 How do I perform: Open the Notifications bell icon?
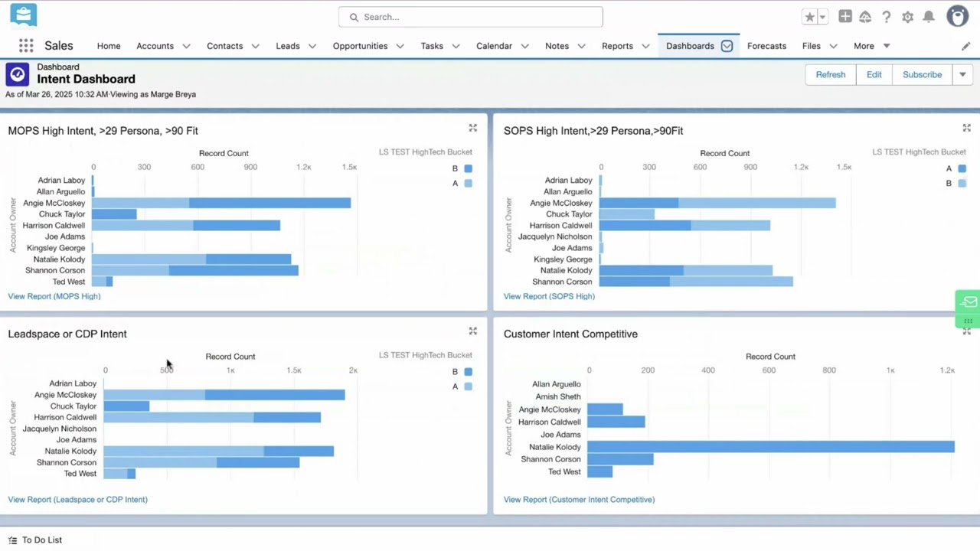(x=928, y=17)
